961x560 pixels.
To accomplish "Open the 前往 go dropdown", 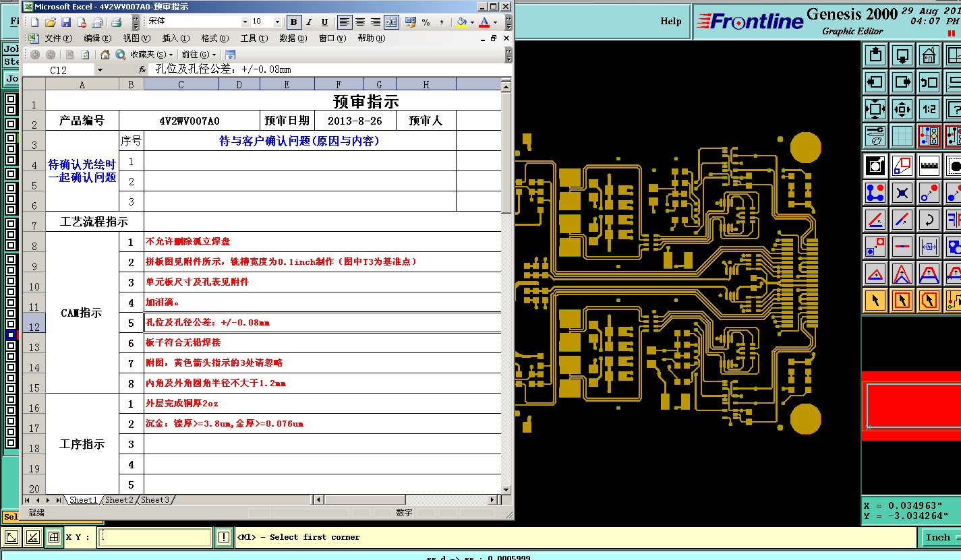I will (199, 55).
